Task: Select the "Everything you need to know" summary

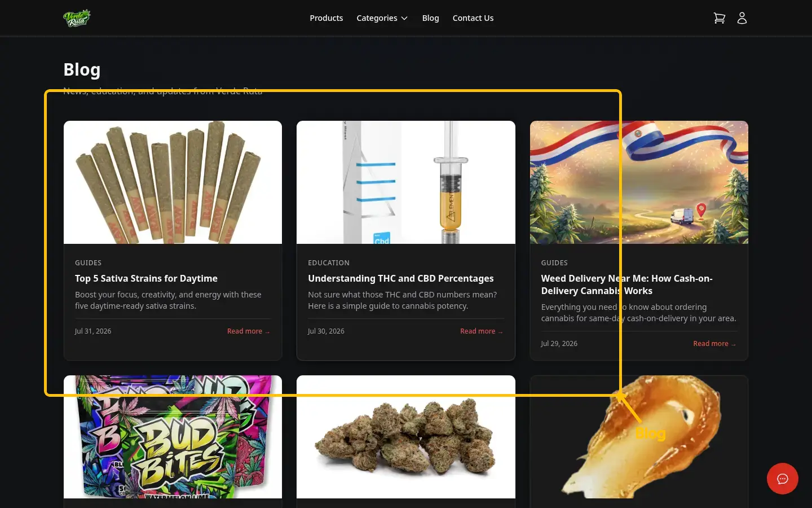Action: tap(638, 313)
